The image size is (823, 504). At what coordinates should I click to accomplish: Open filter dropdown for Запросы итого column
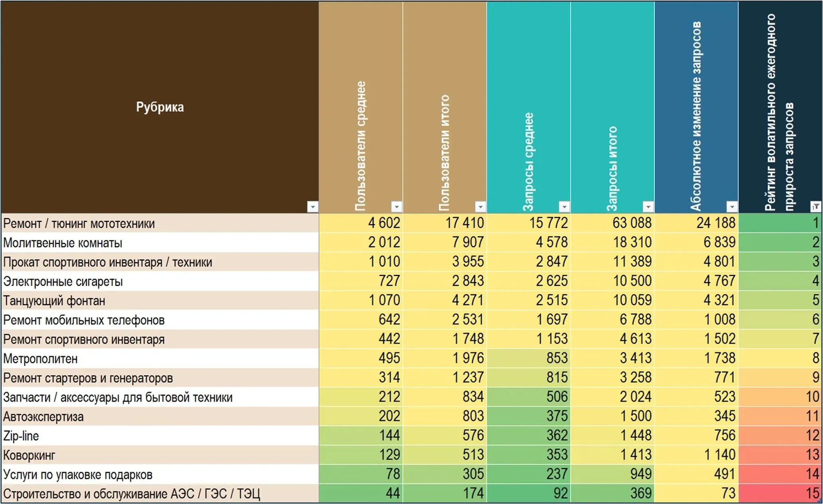648,207
